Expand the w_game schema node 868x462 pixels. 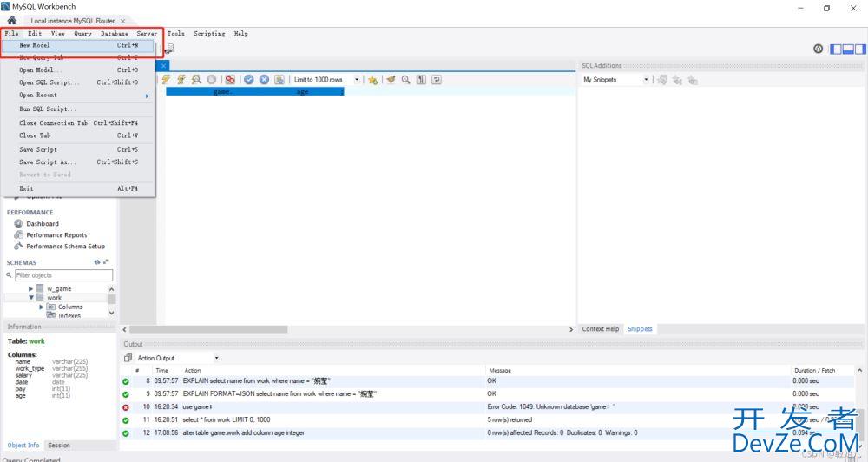(x=30, y=288)
